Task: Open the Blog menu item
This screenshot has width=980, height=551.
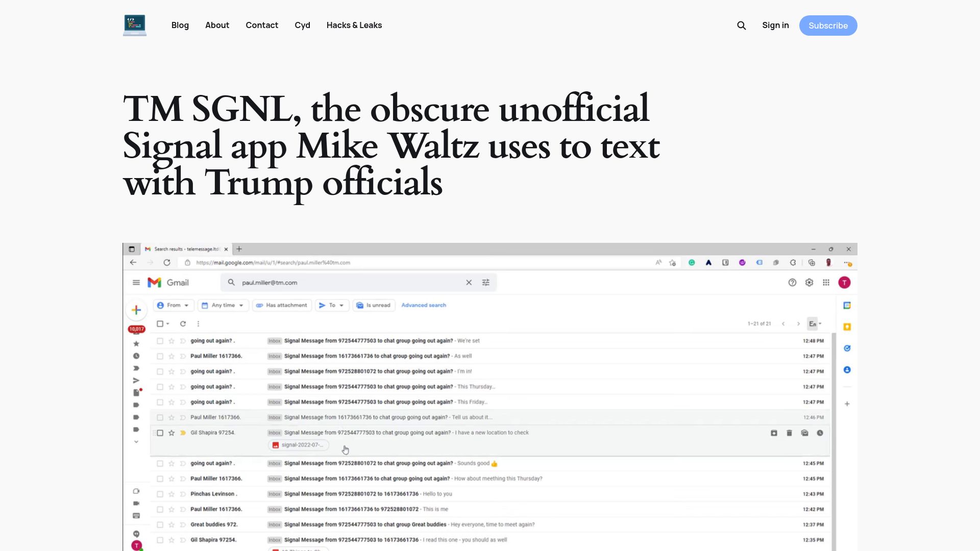Action: [180, 25]
